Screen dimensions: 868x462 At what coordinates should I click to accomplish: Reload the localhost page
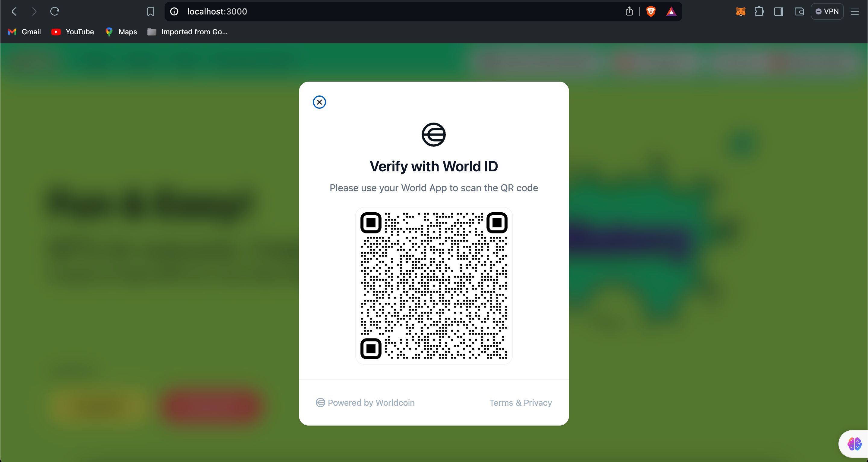(x=55, y=11)
